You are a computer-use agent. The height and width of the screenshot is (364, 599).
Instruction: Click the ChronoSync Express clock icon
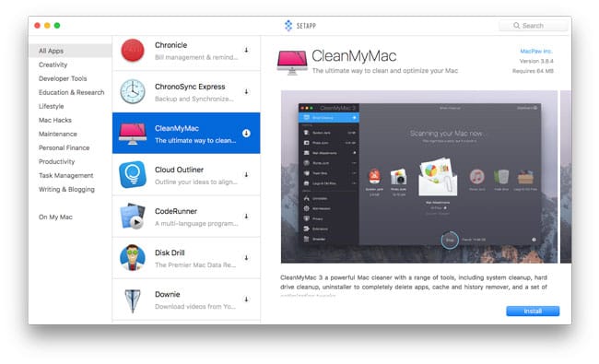(x=133, y=91)
